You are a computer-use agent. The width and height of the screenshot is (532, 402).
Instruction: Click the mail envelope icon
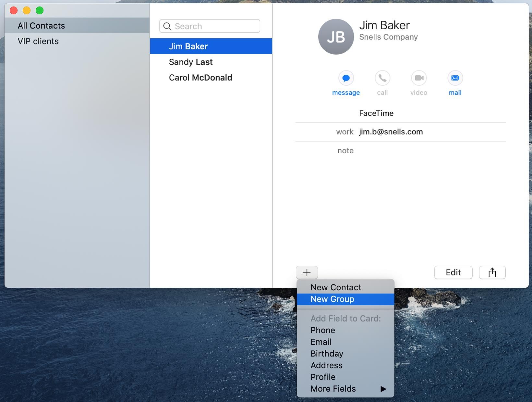[x=455, y=78]
